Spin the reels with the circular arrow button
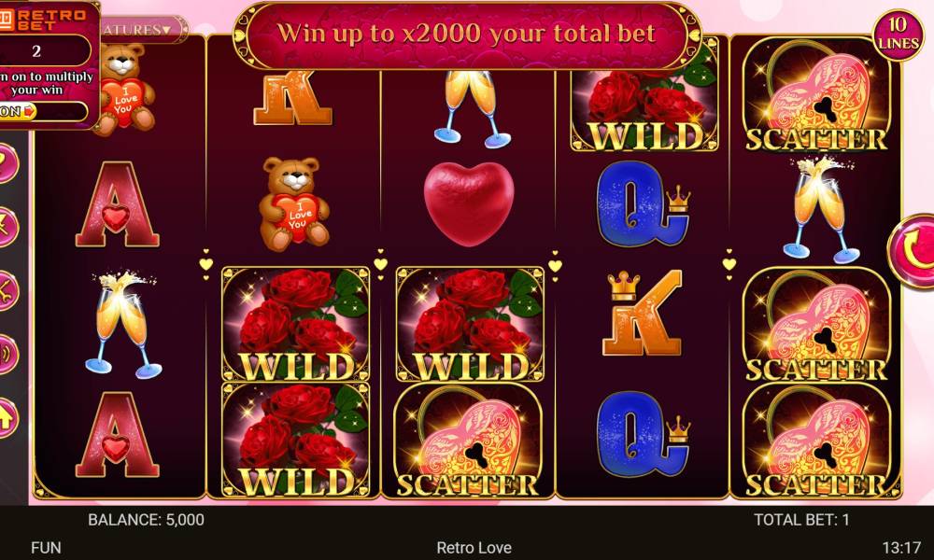The image size is (934, 560). tap(913, 250)
